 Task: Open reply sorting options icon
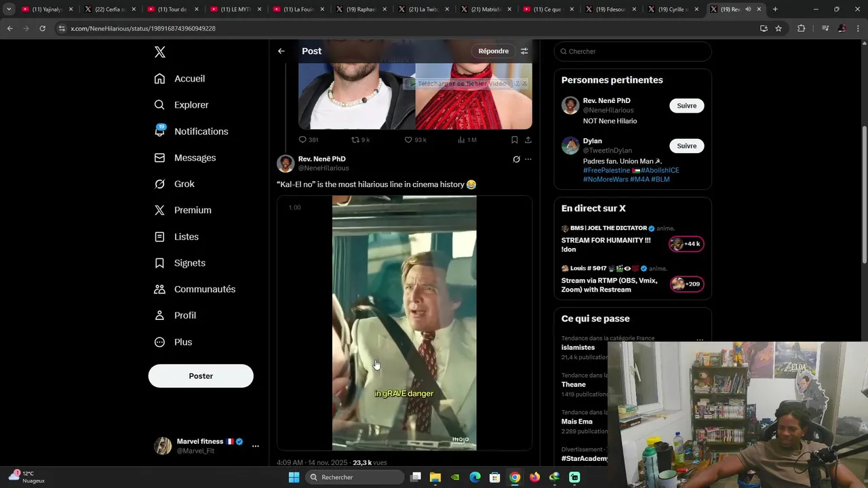click(524, 51)
